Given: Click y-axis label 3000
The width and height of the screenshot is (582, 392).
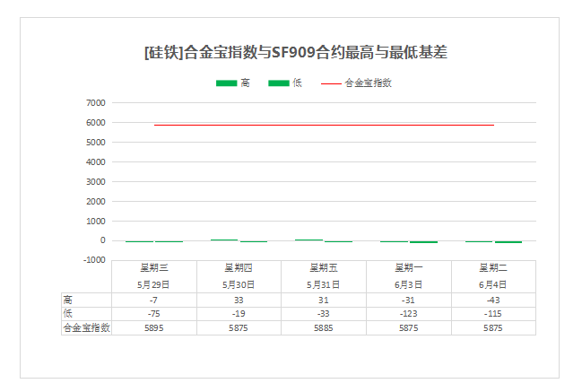Looking at the screenshot, I should (x=96, y=181).
